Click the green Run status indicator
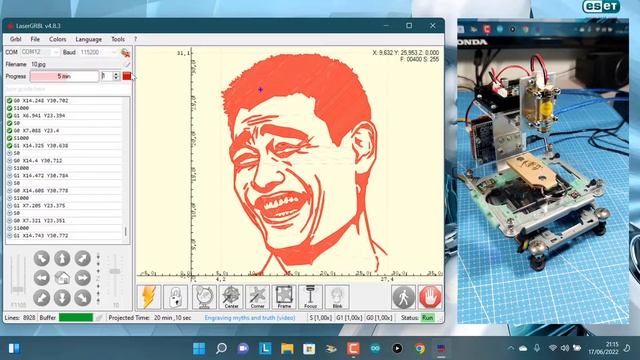The height and width of the screenshot is (360, 640). click(427, 318)
